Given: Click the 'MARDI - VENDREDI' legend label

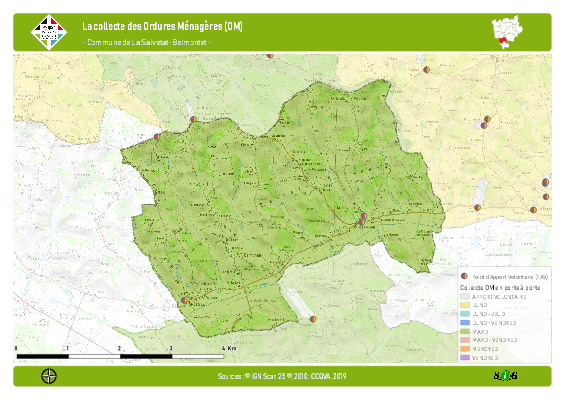Looking at the screenshot, I should click(x=495, y=340).
